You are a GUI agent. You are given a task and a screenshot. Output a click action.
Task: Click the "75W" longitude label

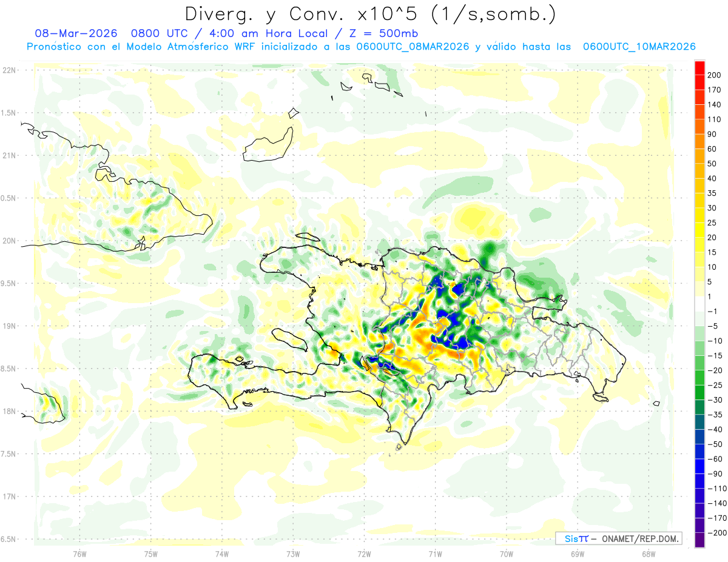(x=151, y=554)
